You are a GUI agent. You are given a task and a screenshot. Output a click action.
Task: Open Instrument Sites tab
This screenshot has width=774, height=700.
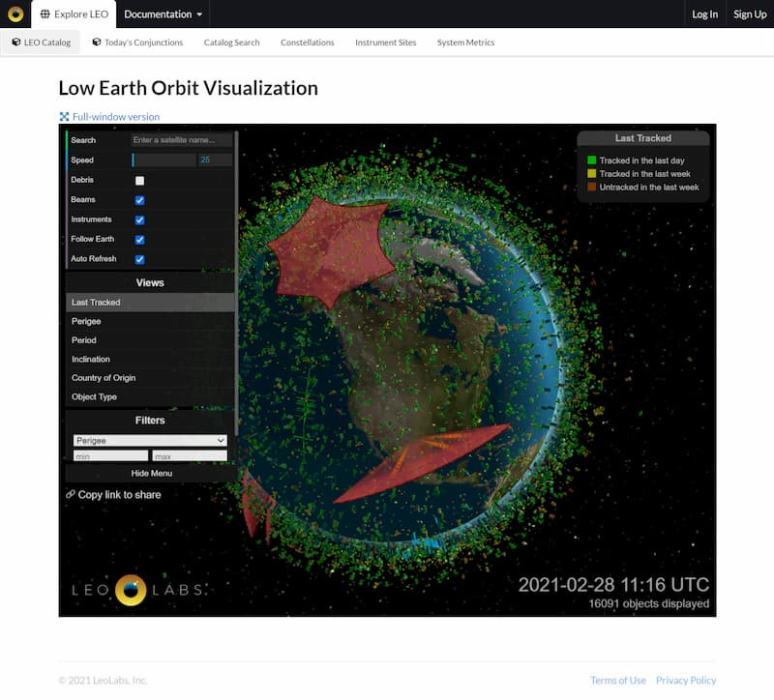coord(385,43)
